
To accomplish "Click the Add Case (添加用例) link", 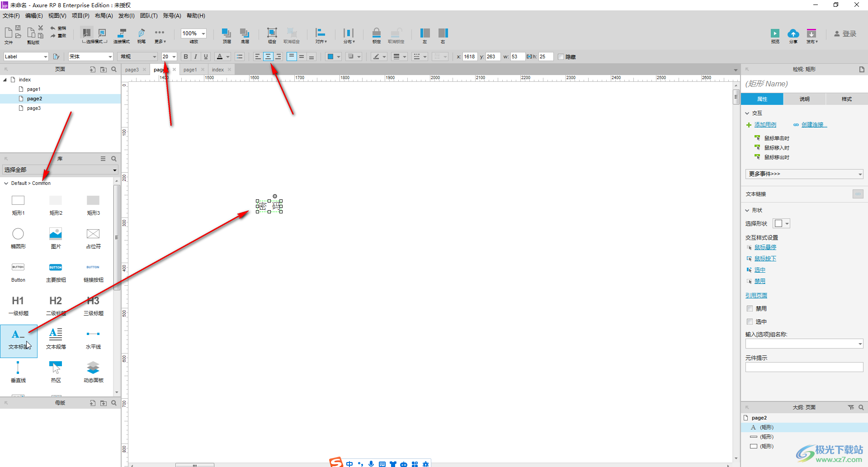I will click(x=765, y=125).
